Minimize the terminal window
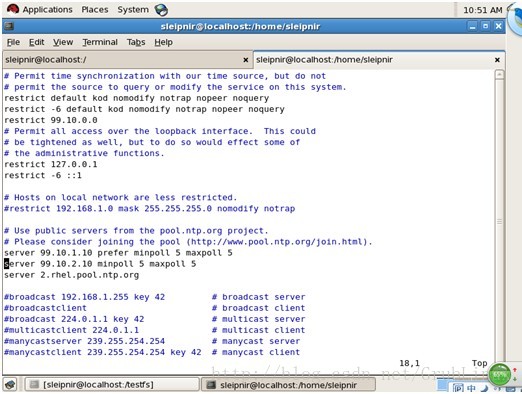The height and width of the screenshot is (394, 522). 472,26
